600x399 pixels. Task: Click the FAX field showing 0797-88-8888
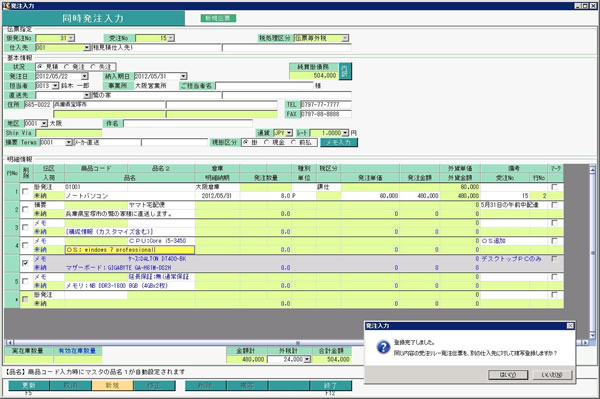tap(326, 114)
